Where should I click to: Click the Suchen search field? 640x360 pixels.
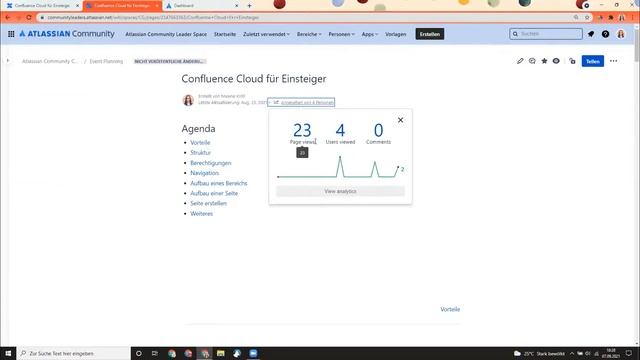(546, 34)
